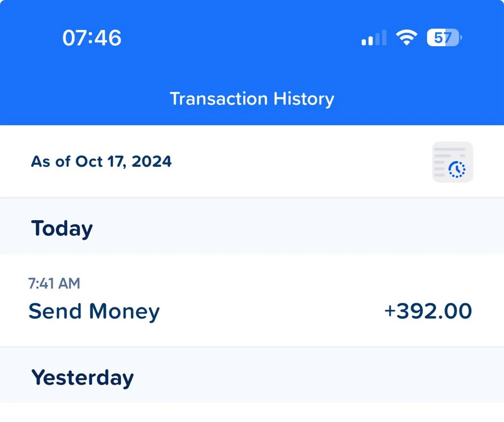504x422 pixels.
Task: Tap the +392.00 amount
Action: point(428,311)
